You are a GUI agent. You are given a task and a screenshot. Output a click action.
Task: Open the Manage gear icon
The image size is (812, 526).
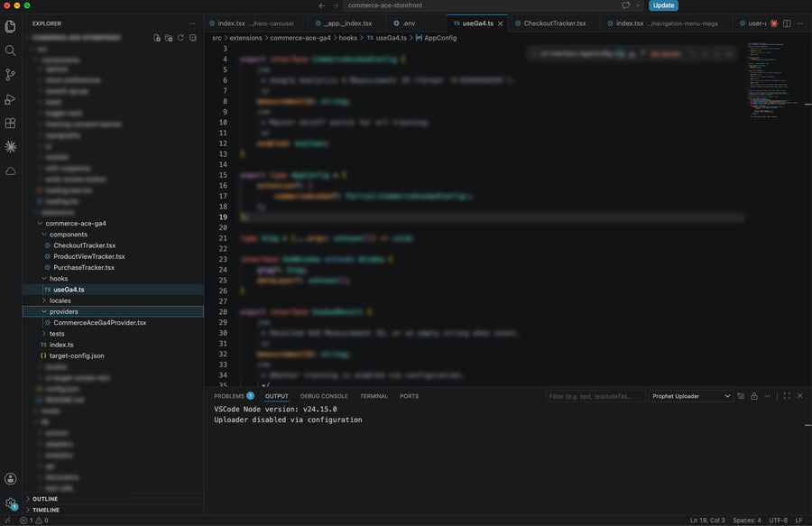10,503
